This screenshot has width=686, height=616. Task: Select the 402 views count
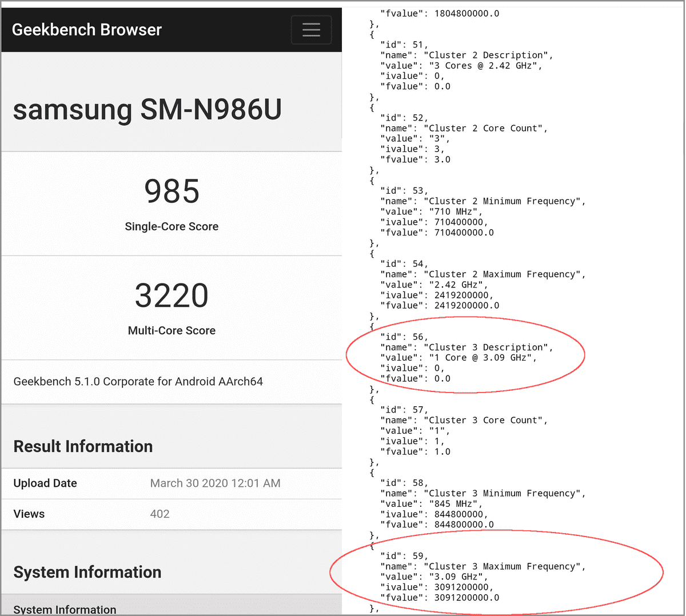(160, 514)
